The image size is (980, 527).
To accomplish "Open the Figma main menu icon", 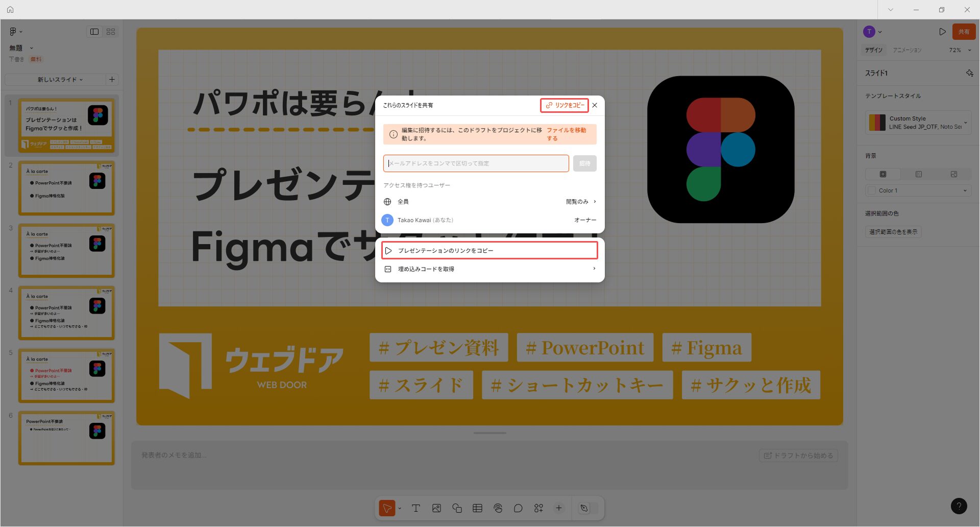I will [x=13, y=32].
